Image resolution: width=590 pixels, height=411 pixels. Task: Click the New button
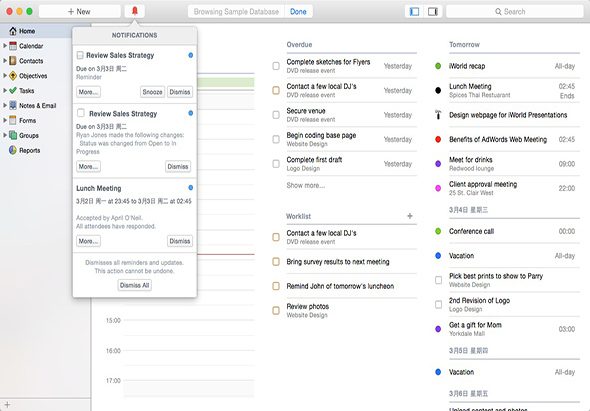(x=80, y=11)
